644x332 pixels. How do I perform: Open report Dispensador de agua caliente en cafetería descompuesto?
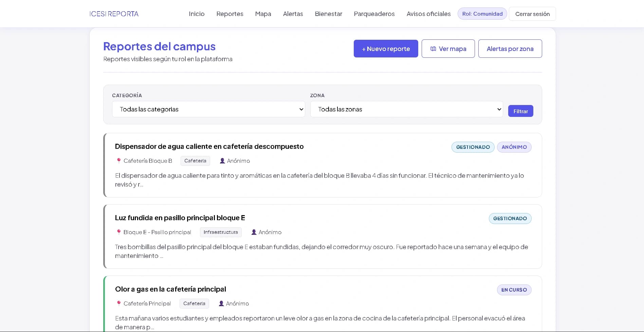click(x=209, y=146)
